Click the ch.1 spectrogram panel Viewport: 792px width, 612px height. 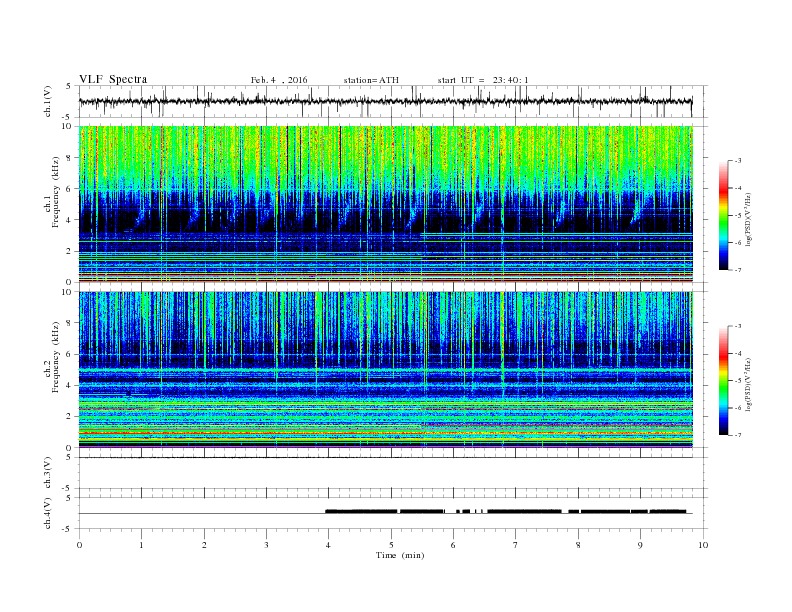pos(386,204)
